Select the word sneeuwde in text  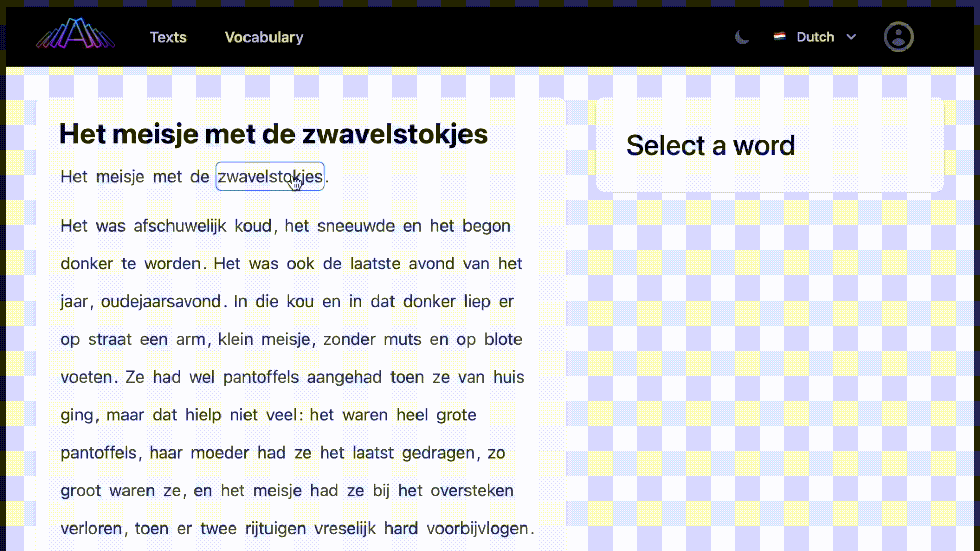pos(356,226)
